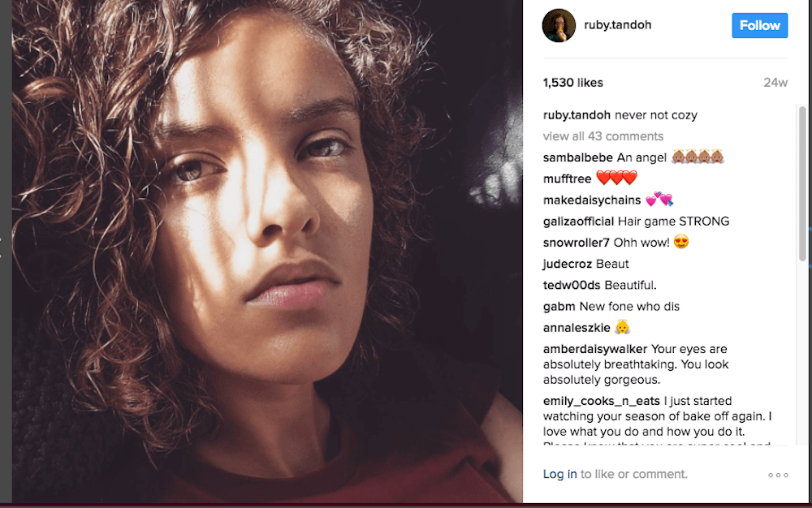Open ruby.tandoh username in header

click(x=618, y=25)
